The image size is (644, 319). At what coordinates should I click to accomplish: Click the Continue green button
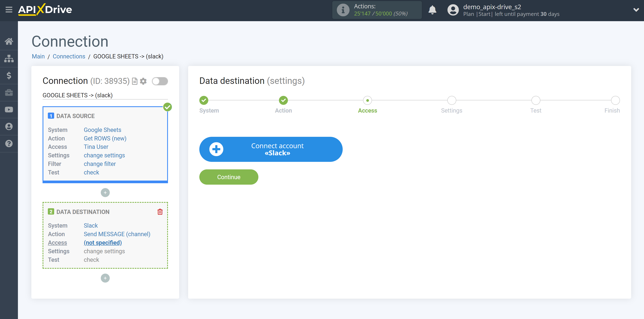[229, 177]
